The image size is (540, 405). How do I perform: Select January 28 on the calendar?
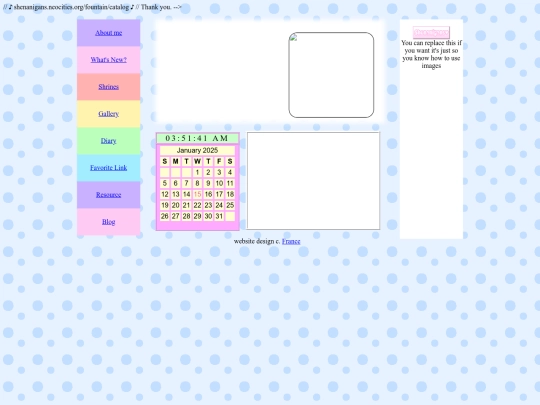(186, 216)
